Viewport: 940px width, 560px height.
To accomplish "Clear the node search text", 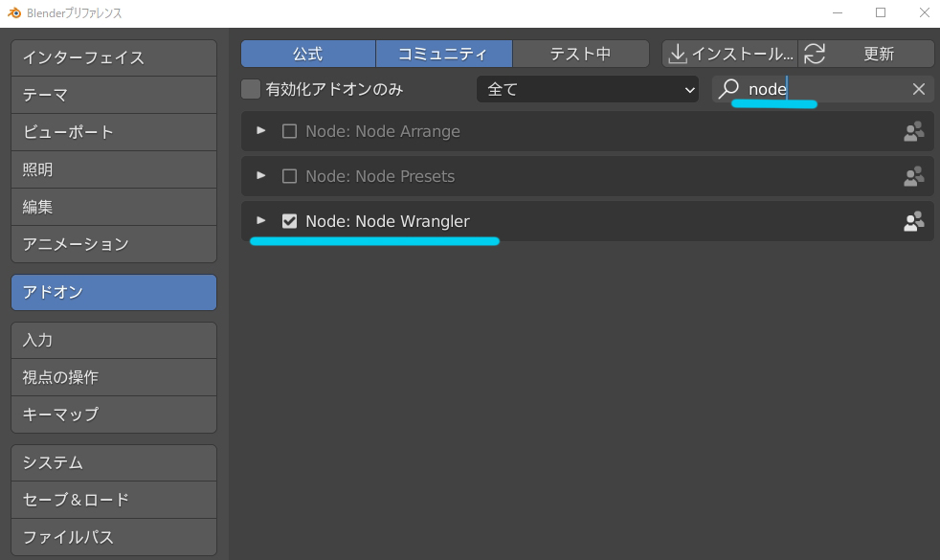I will tap(918, 89).
